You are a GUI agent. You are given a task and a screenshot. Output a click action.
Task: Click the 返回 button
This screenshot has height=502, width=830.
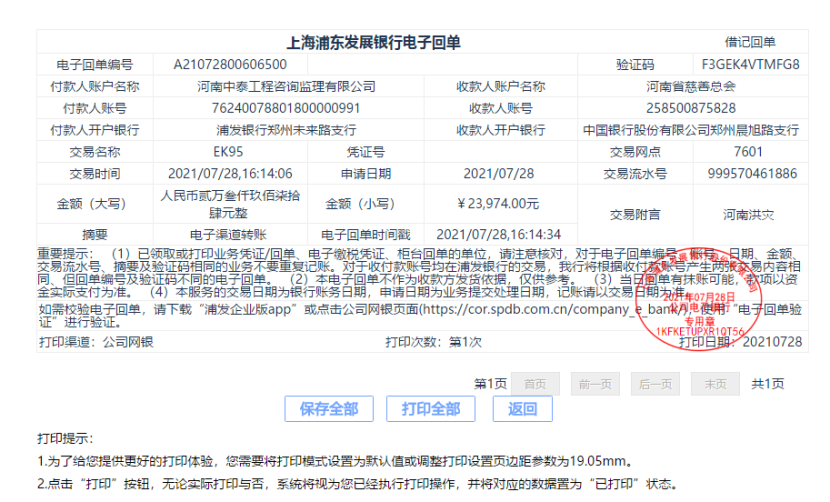522,409
